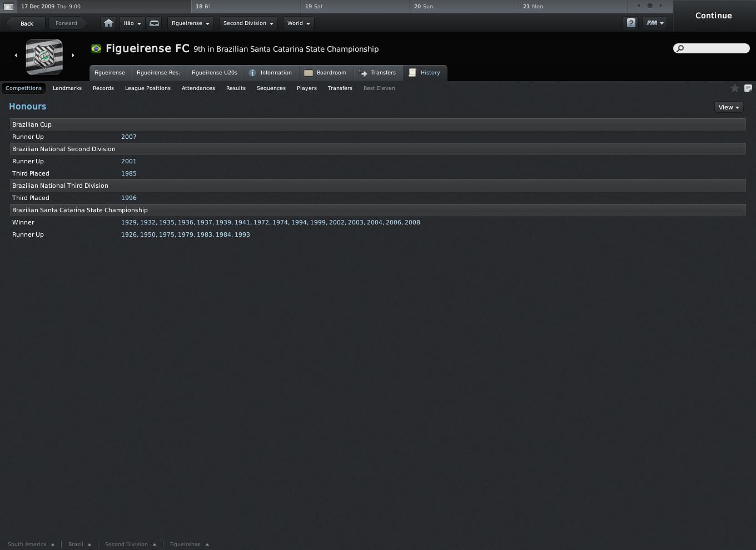756x550 pixels.
Task: Go to the home screen icon
Action: pyautogui.click(x=108, y=23)
